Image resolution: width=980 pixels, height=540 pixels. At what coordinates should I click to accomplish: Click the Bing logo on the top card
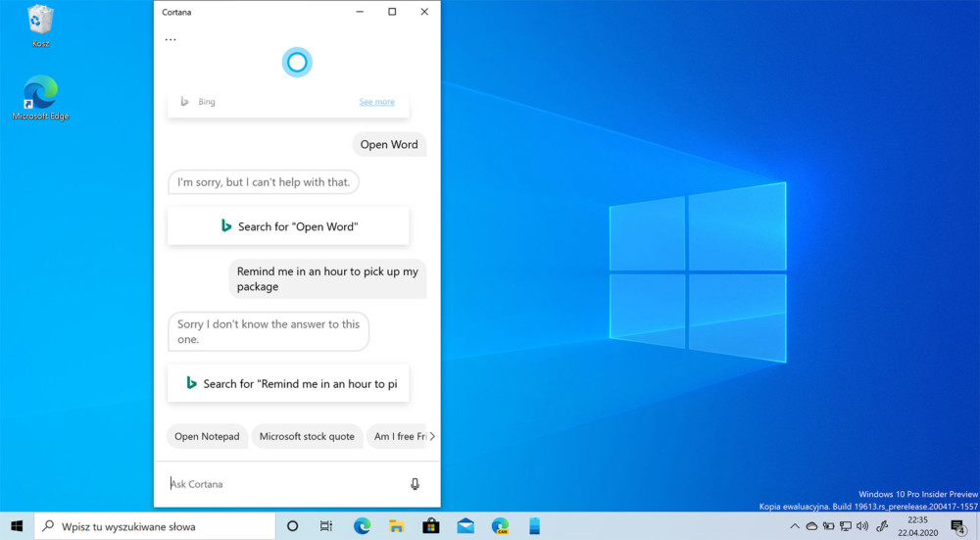coord(184,101)
